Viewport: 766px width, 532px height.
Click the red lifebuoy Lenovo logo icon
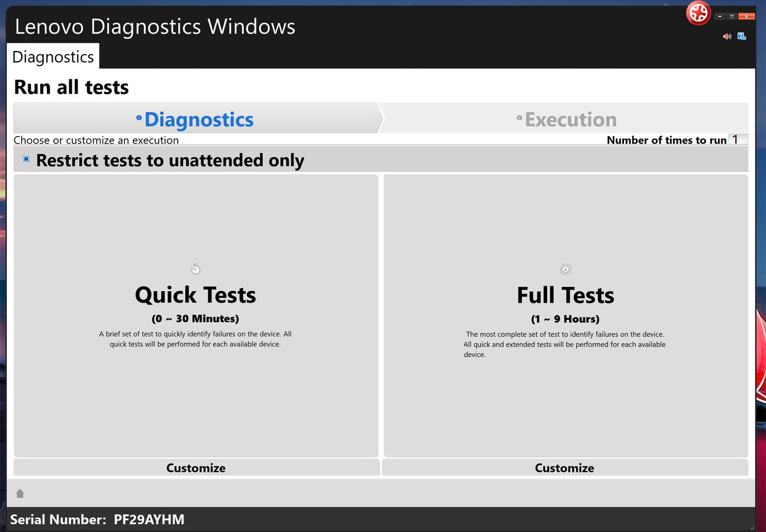[698, 13]
